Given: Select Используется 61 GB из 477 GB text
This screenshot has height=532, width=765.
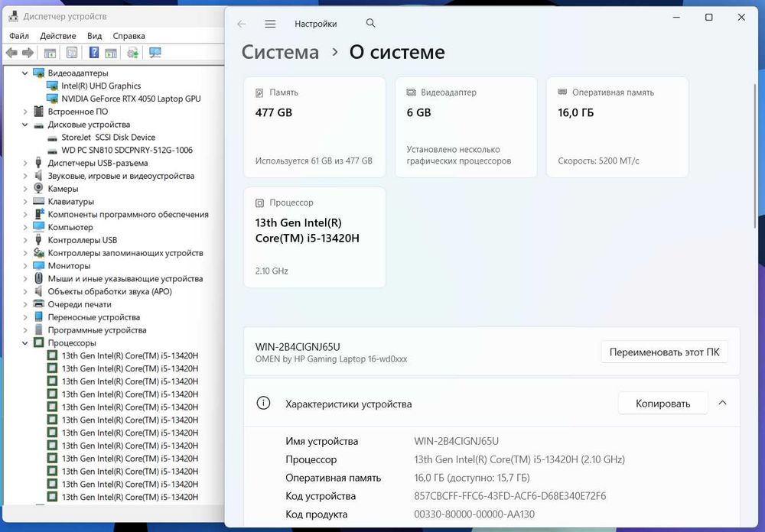Looking at the screenshot, I should (314, 161).
